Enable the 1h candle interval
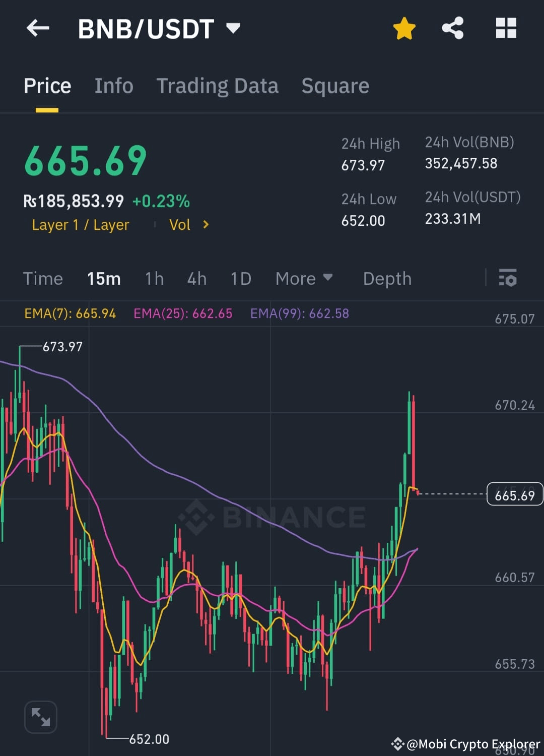This screenshot has height=756, width=544. pos(154,278)
